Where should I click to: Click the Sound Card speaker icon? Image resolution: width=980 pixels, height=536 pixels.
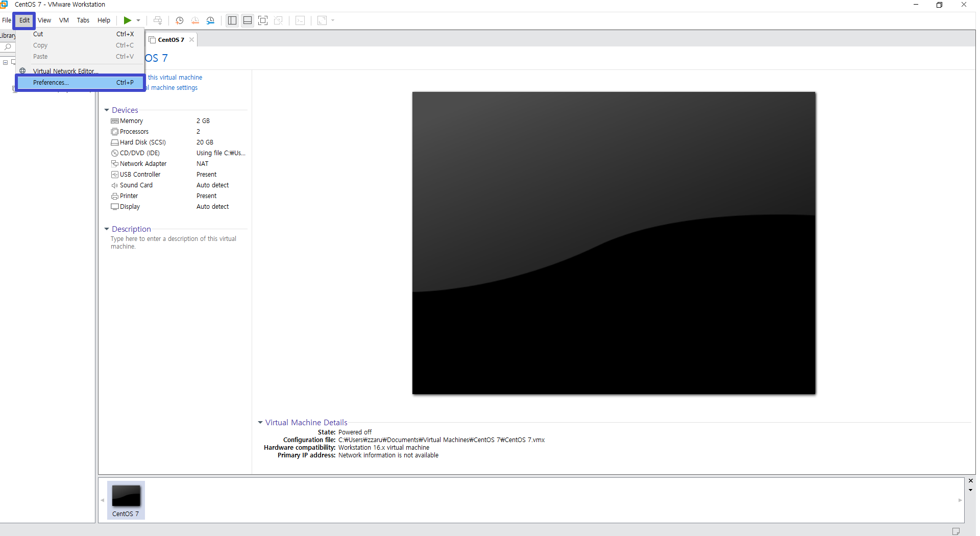(115, 185)
